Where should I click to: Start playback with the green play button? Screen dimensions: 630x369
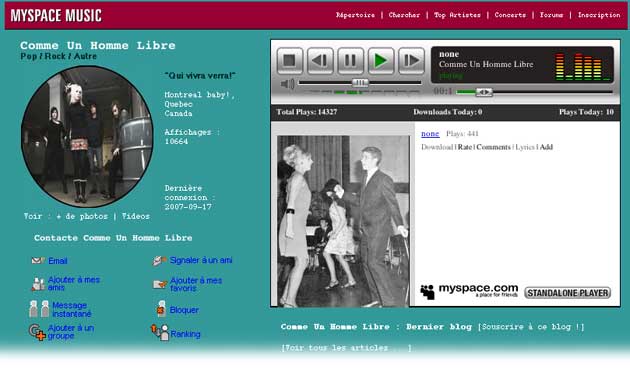coord(381,61)
